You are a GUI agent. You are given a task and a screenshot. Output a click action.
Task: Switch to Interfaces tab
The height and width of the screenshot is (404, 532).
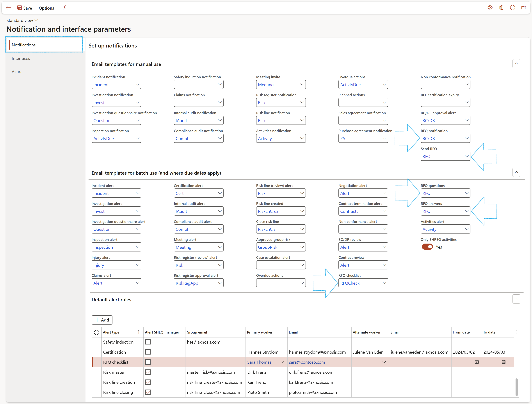[21, 58]
